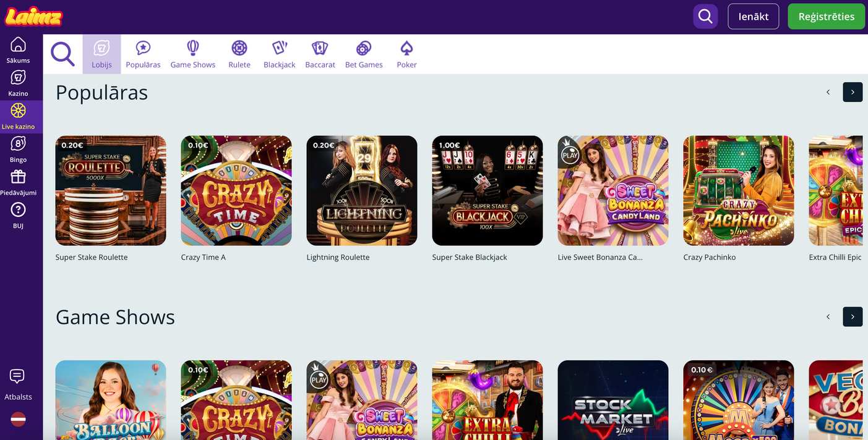Open the Stock Market Live tile
The height and width of the screenshot is (440, 868).
tap(613, 400)
